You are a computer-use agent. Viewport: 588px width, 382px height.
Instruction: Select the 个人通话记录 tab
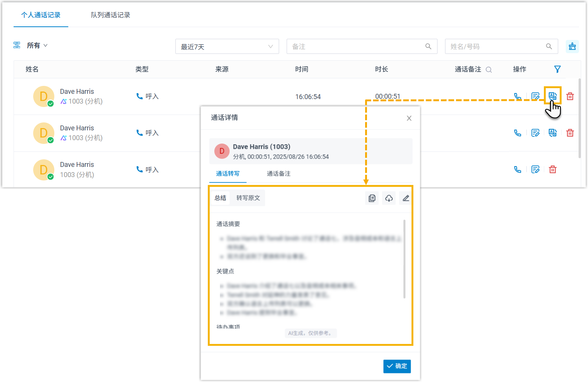(x=41, y=15)
